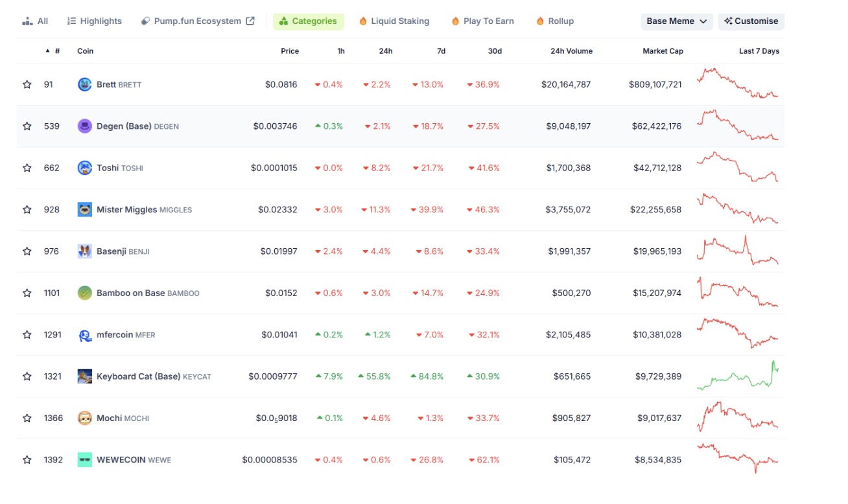
Task: Open the Keyboard Cat (Base) KEYCAT link
Action: coord(154,376)
